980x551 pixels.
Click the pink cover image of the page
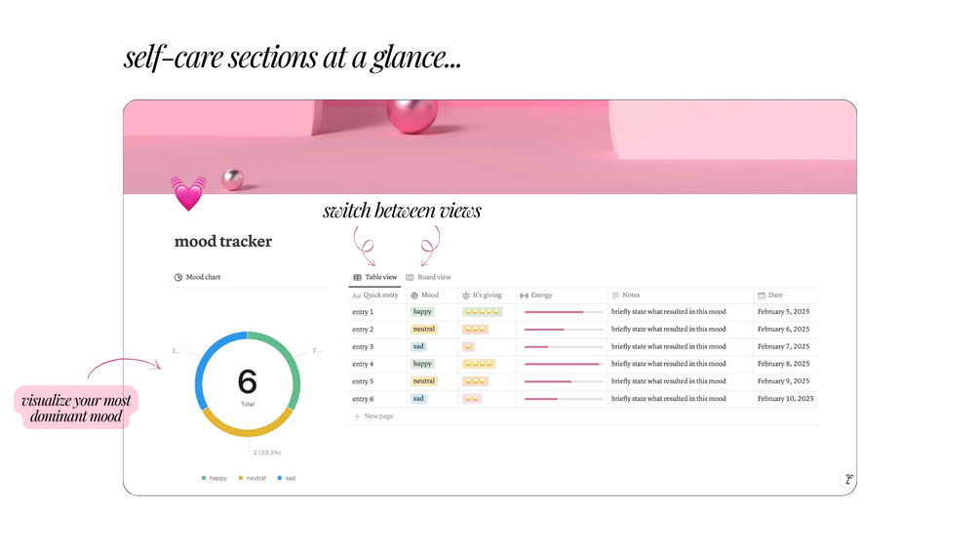tap(490, 147)
